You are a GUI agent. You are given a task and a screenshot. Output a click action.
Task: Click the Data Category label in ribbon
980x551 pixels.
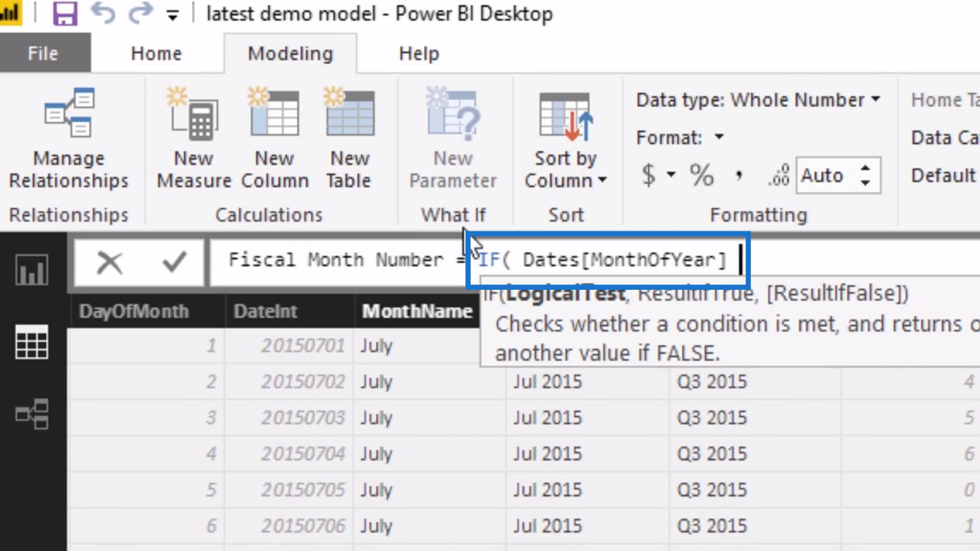tap(945, 138)
